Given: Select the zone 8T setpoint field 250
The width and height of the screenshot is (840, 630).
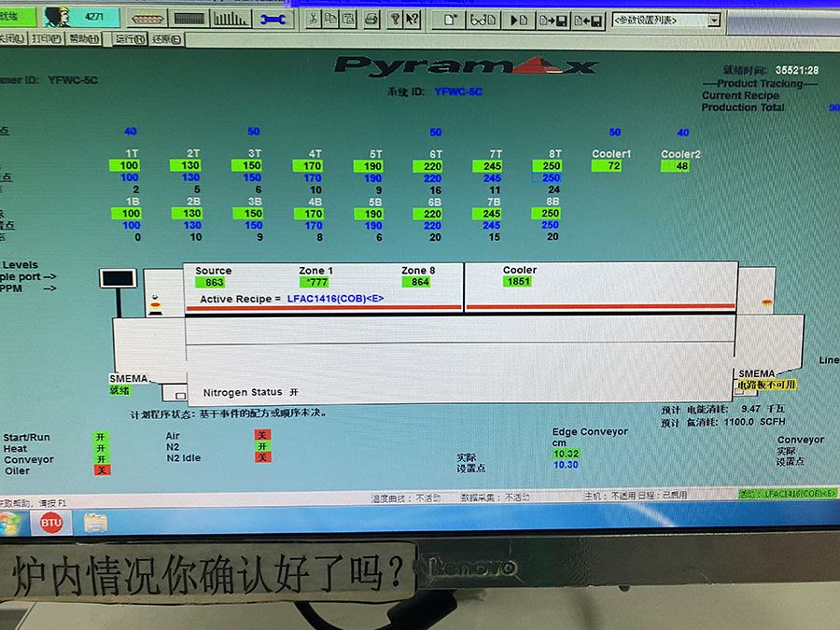Looking at the screenshot, I should click(x=551, y=178).
